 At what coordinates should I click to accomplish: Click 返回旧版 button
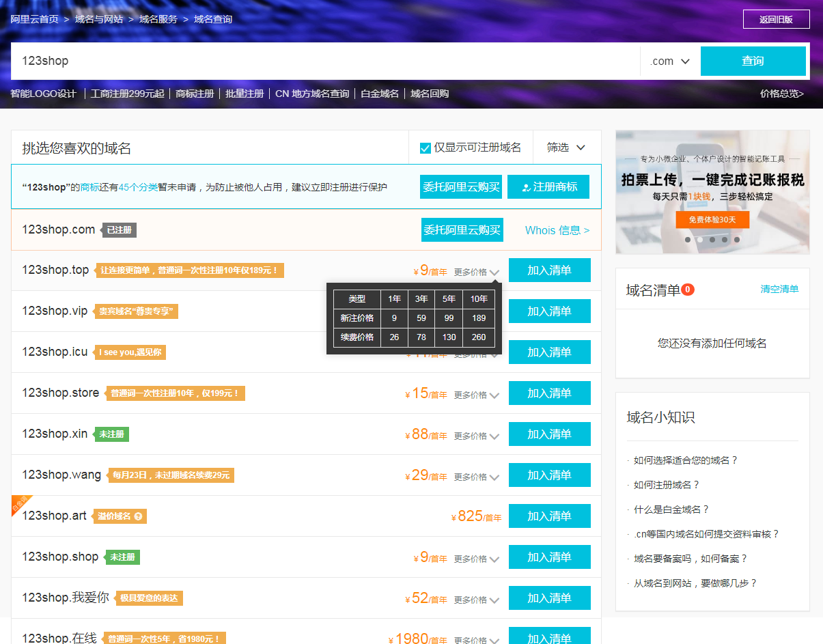click(776, 19)
